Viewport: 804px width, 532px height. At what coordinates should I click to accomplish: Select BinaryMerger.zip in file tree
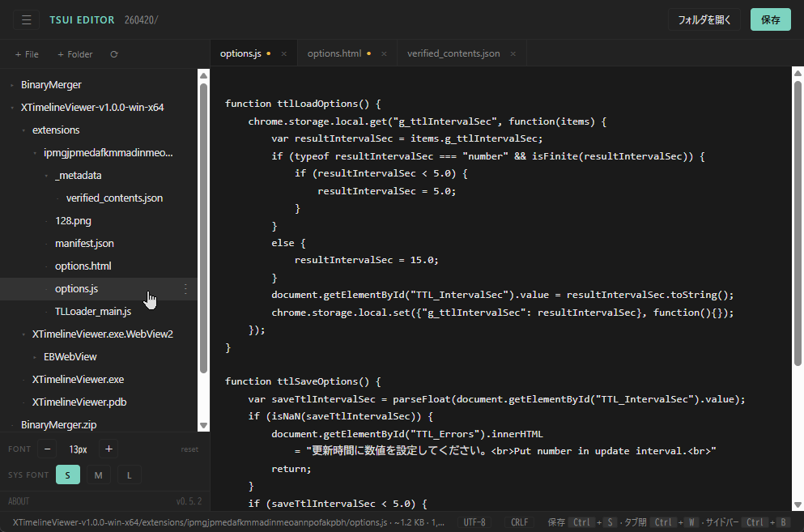(58, 425)
